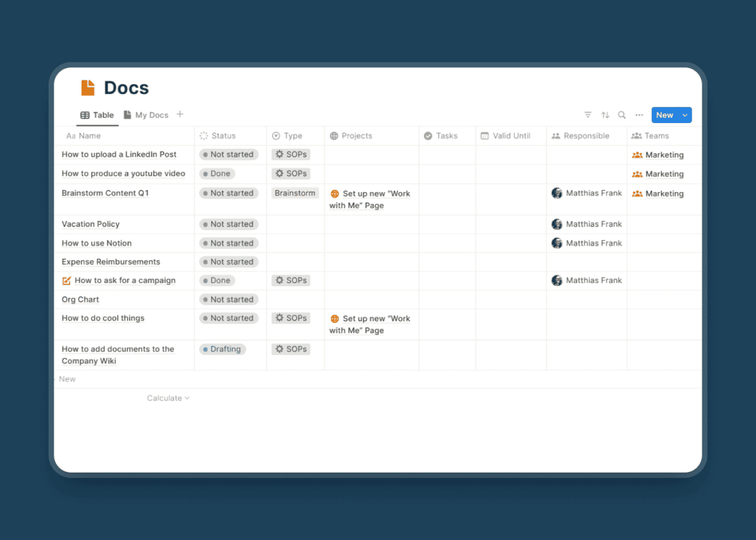Switch to the My Docs view tab
Image resolution: width=756 pixels, height=540 pixels.
pyautogui.click(x=146, y=115)
